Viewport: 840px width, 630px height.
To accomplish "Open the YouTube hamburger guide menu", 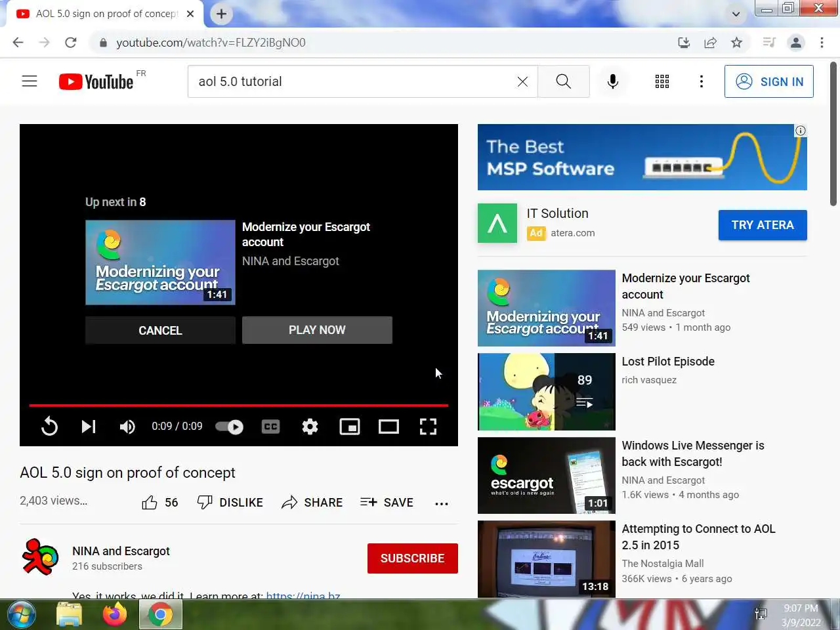I will click(30, 81).
